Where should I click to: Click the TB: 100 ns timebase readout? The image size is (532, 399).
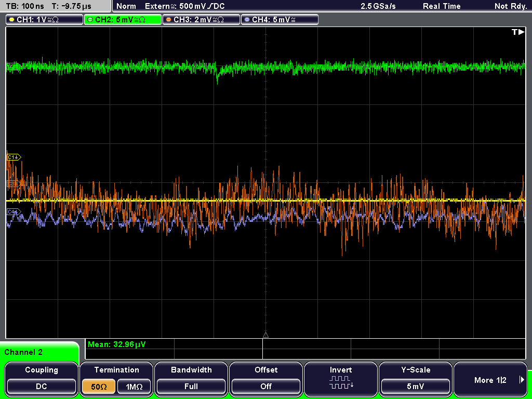[x=25, y=6]
